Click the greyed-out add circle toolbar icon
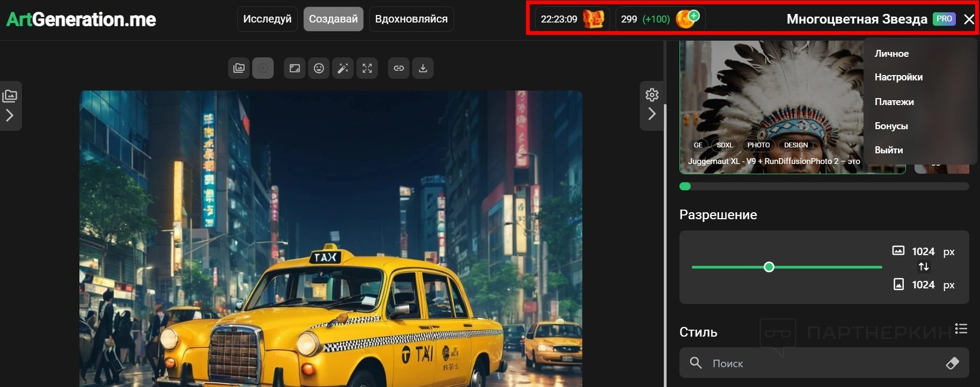 point(263,68)
